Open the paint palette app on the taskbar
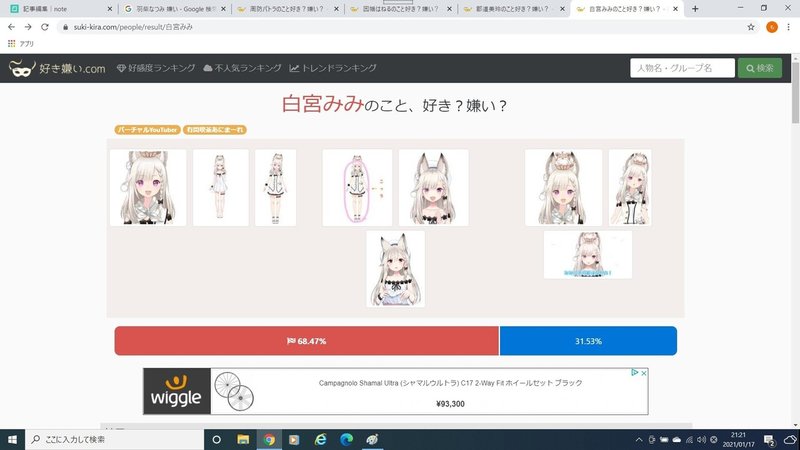The image size is (800, 450). coord(372,439)
